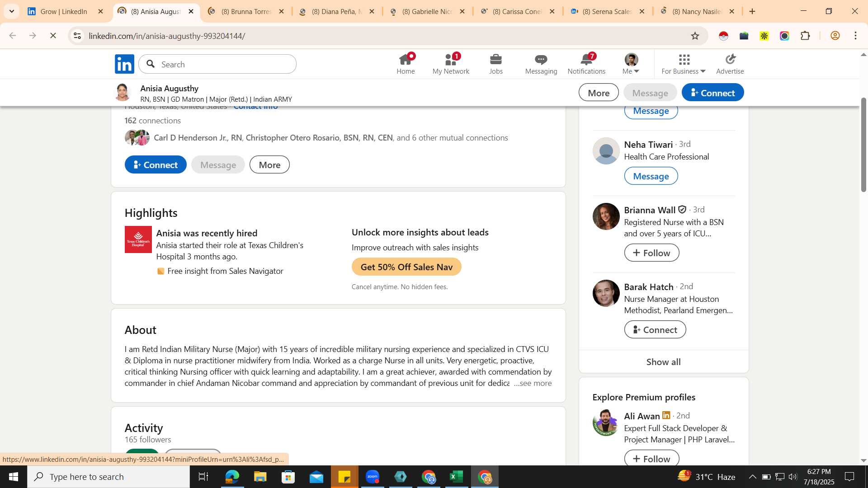Open Sticky Notes from the taskbar
The width and height of the screenshot is (868, 488).
(344, 477)
